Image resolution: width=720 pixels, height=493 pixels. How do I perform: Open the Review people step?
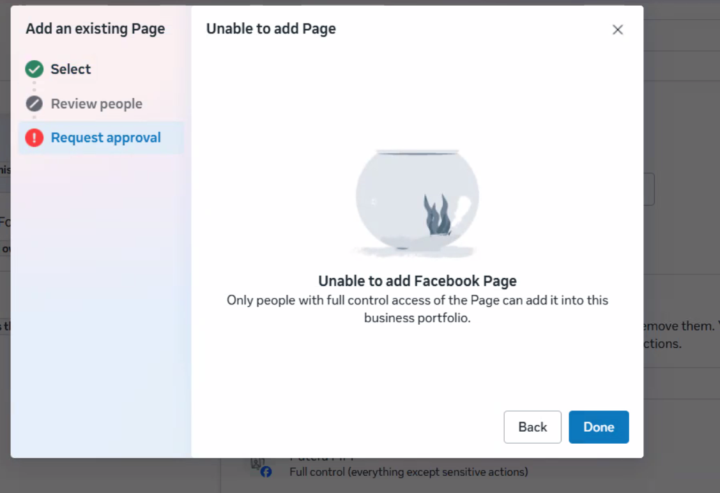point(96,104)
